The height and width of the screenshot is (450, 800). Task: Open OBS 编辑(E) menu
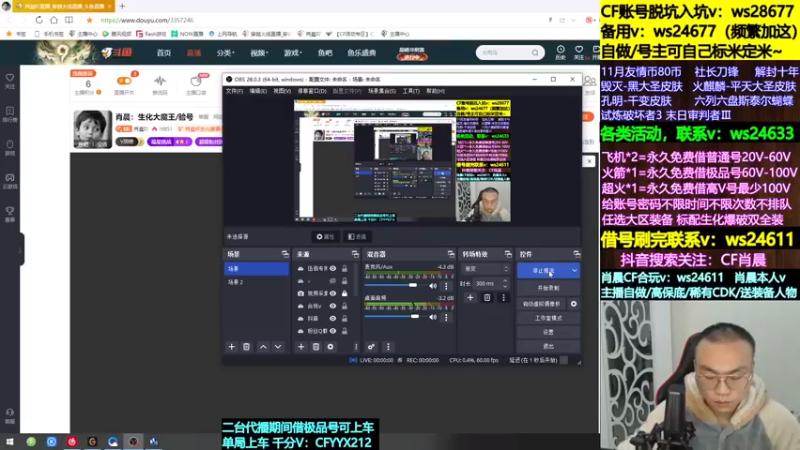pyautogui.click(x=258, y=91)
